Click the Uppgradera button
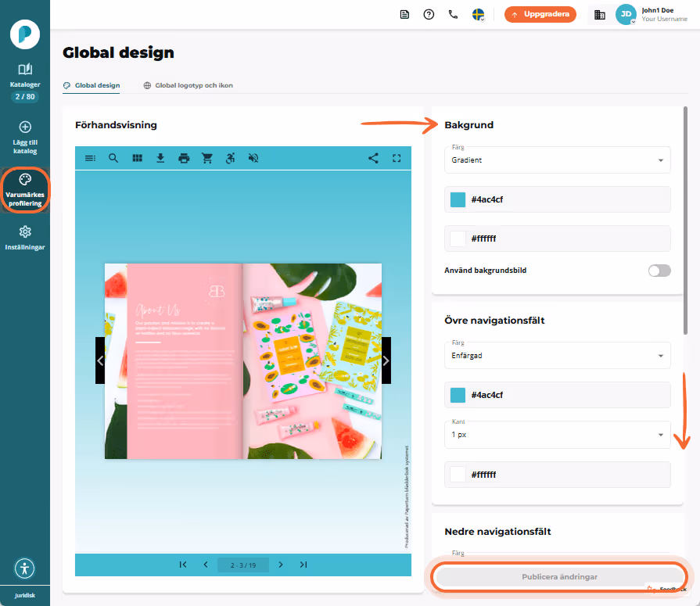Viewport: 700px width, 606px height. coord(540,14)
